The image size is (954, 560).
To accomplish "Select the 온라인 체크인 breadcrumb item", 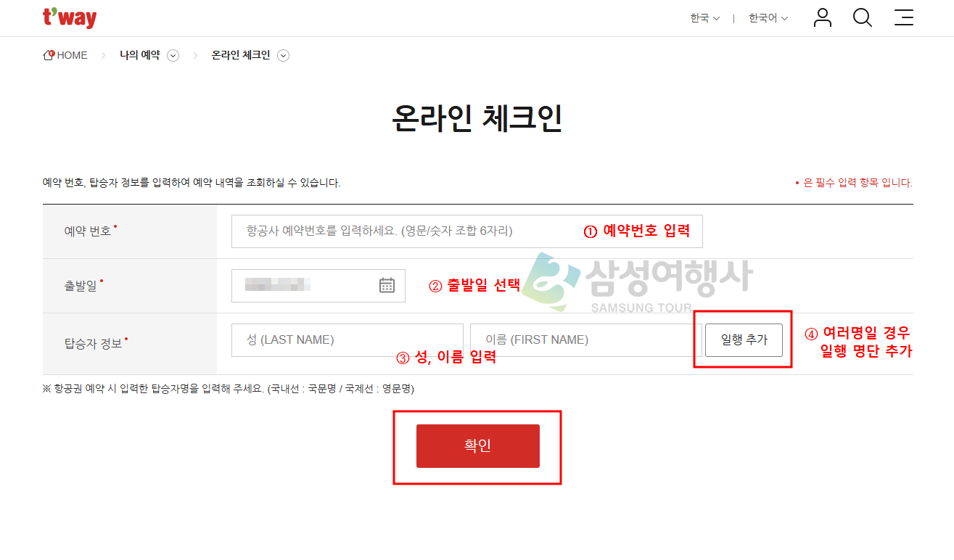I will [x=241, y=56].
